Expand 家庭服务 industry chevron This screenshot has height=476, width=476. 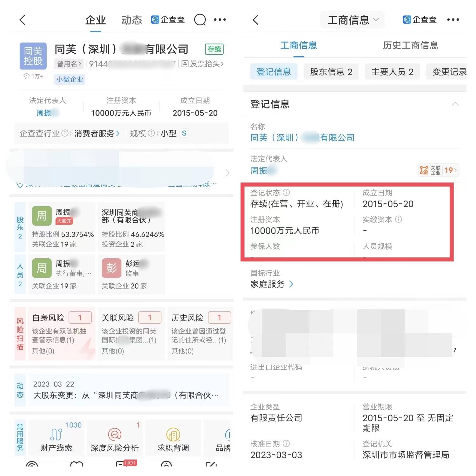291,284
